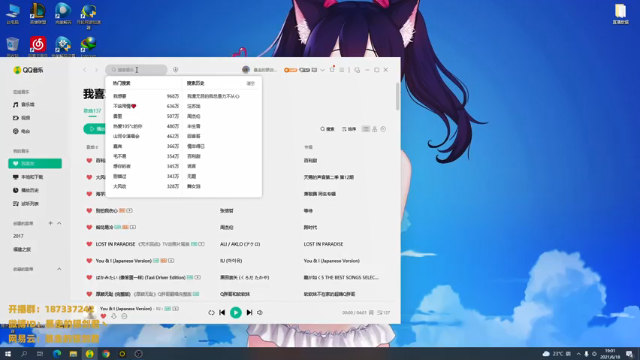Collapse the created playlists section with its chevron
The height and width of the screenshot is (360, 640).
(x=59, y=223)
